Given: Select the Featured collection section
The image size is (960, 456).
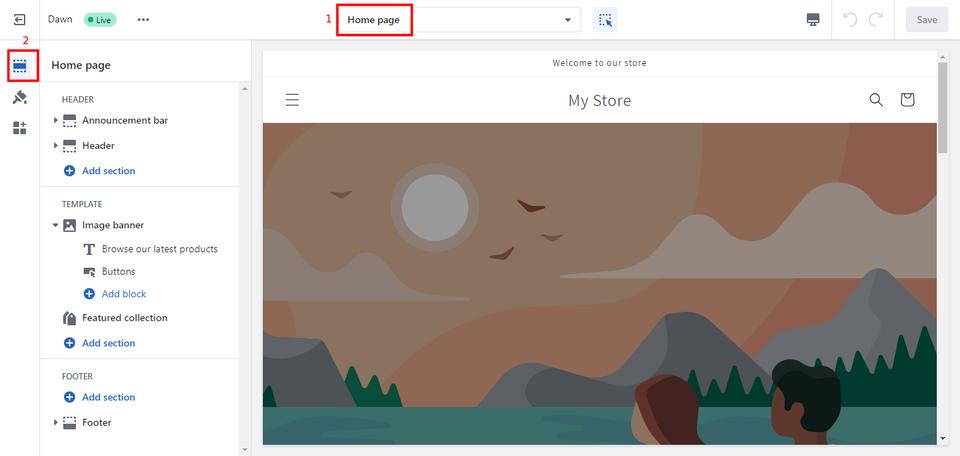Looking at the screenshot, I should coord(125,318).
